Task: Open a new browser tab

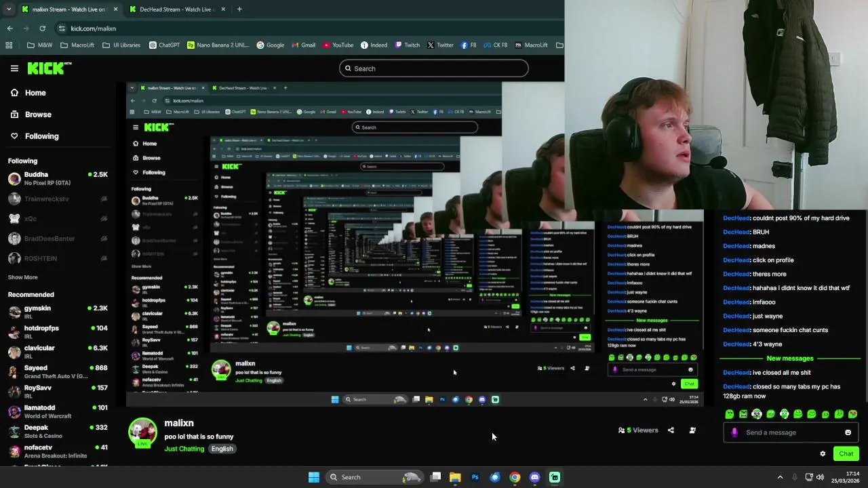Action: click(x=239, y=9)
